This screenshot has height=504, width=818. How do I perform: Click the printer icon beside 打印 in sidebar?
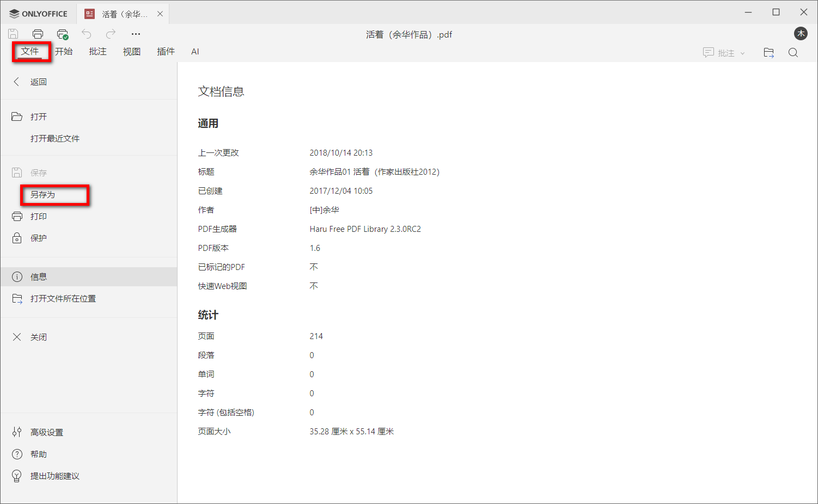pyautogui.click(x=16, y=216)
